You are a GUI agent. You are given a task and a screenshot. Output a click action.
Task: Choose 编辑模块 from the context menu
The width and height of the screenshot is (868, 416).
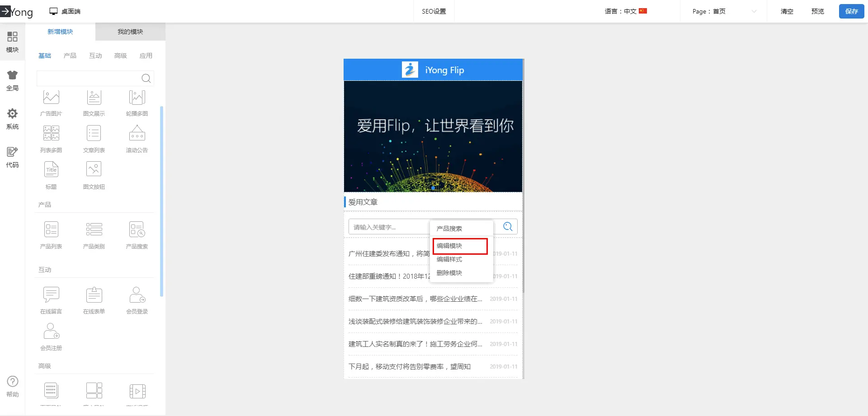[460, 246]
